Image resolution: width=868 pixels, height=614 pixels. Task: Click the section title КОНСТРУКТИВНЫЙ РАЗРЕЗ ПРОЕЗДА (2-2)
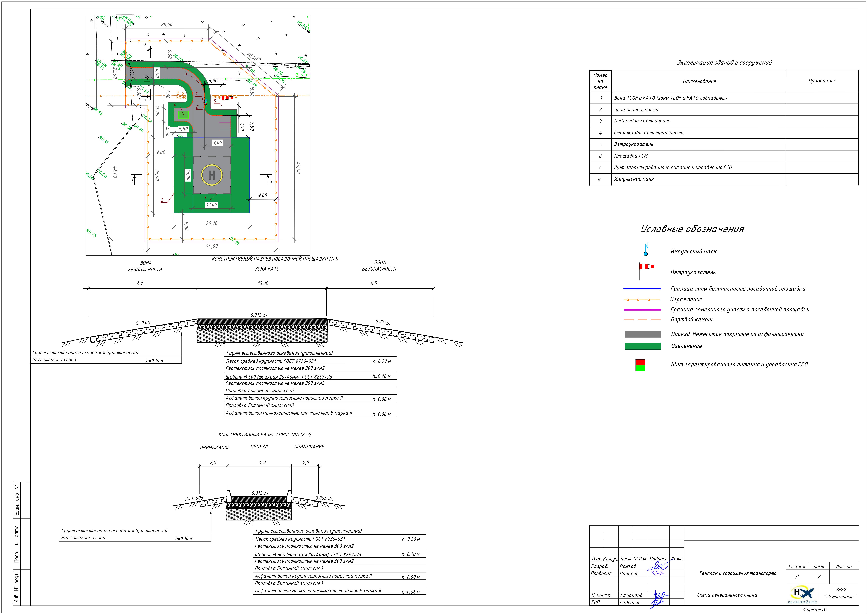click(265, 435)
